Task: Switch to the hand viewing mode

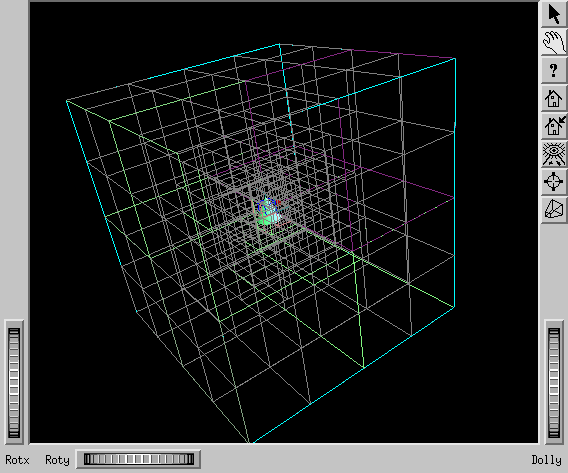Action: [554, 42]
